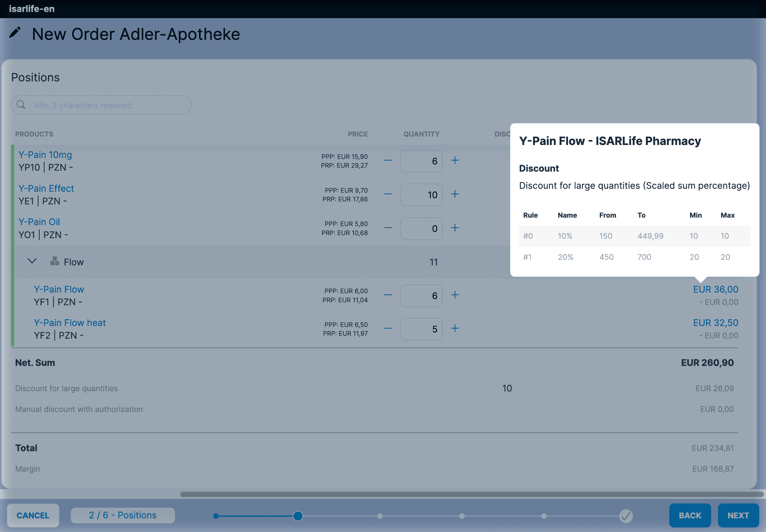Click the search magnifier icon
The height and width of the screenshot is (532, 766).
coord(21,105)
